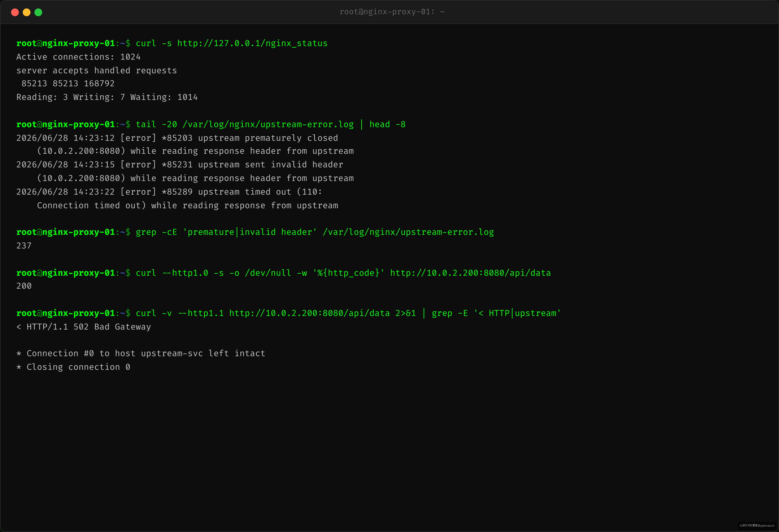Click the curl -v --http1.1 command line

[x=348, y=313]
